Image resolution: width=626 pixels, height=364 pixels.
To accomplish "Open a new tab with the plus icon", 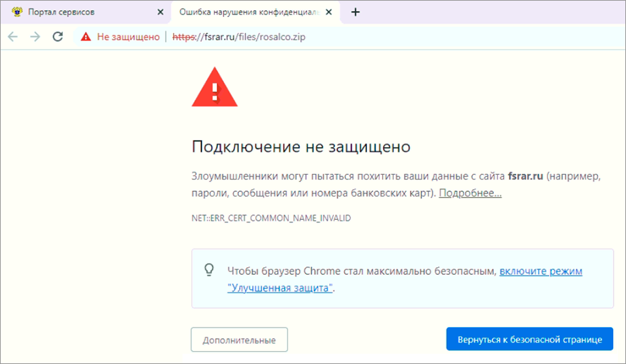I will click(x=356, y=12).
